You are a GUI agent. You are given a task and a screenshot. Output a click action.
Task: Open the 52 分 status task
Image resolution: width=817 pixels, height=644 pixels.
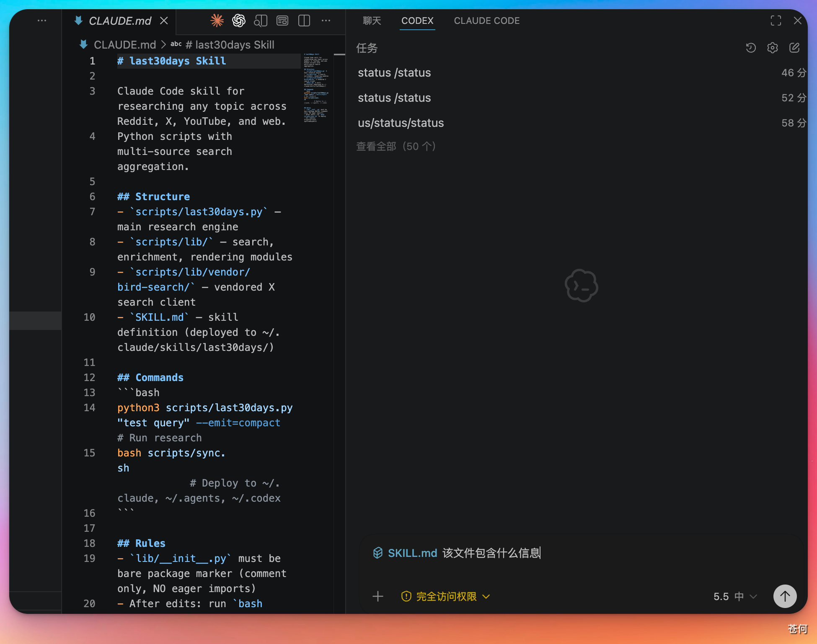[x=581, y=98]
